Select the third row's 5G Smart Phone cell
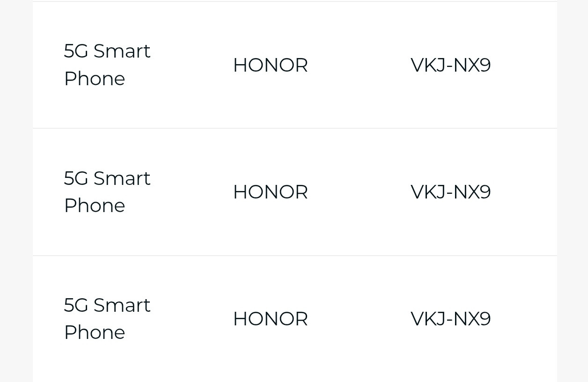Viewport: 588px width, 382px height. click(107, 318)
